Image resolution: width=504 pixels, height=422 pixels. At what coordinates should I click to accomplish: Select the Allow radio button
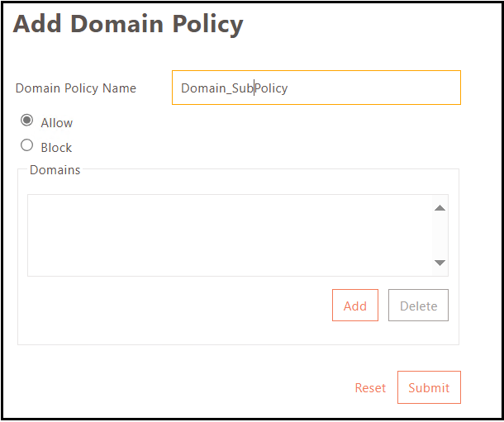click(27, 121)
